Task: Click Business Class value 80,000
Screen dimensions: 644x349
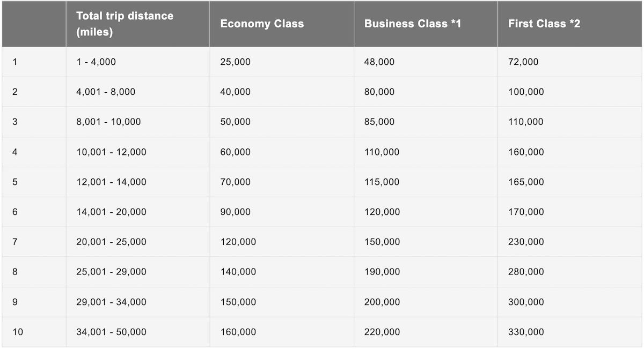Action: pyautogui.click(x=379, y=92)
